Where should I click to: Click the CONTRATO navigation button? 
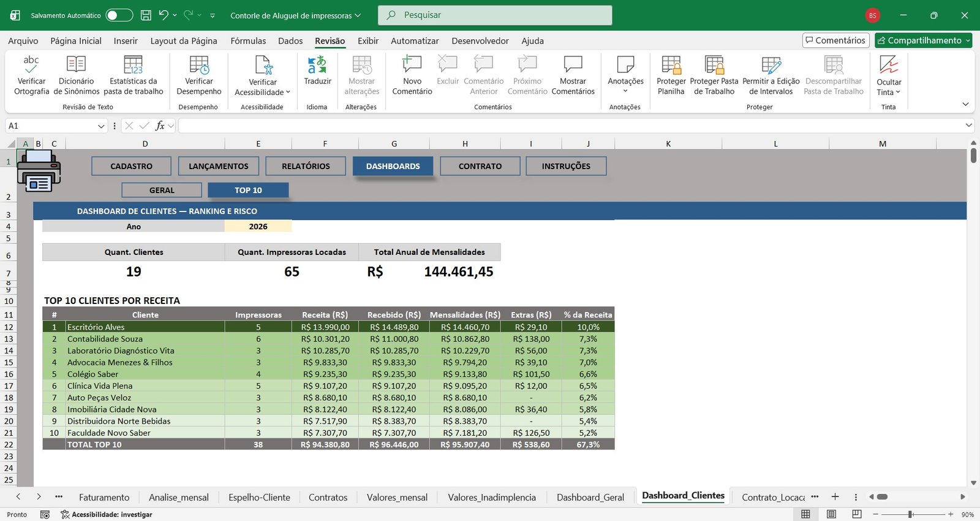coord(480,166)
